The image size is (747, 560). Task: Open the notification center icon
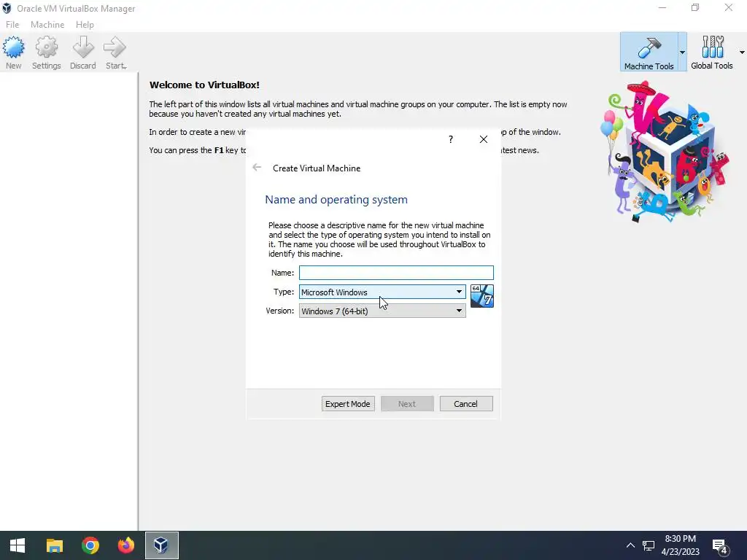720,546
